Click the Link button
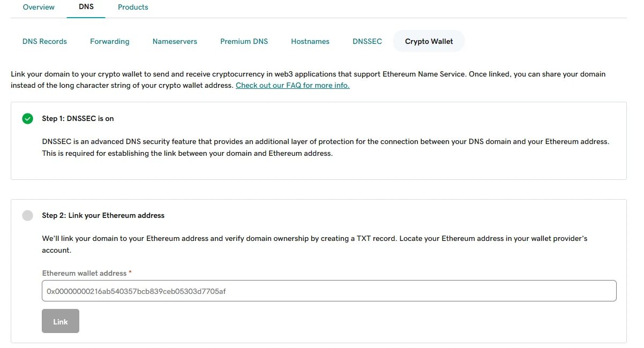The image size is (644, 348). 61,321
